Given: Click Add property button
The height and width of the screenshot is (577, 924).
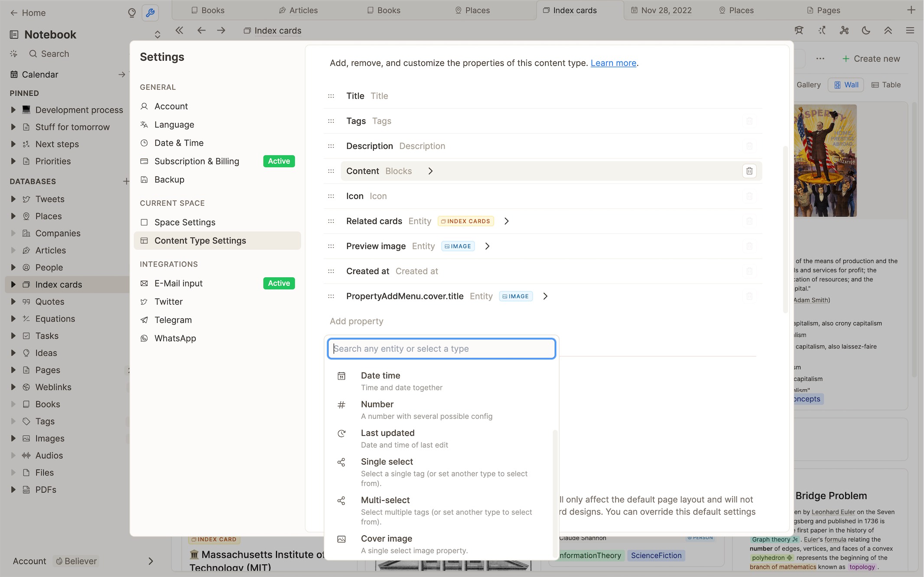Looking at the screenshot, I should point(356,321).
